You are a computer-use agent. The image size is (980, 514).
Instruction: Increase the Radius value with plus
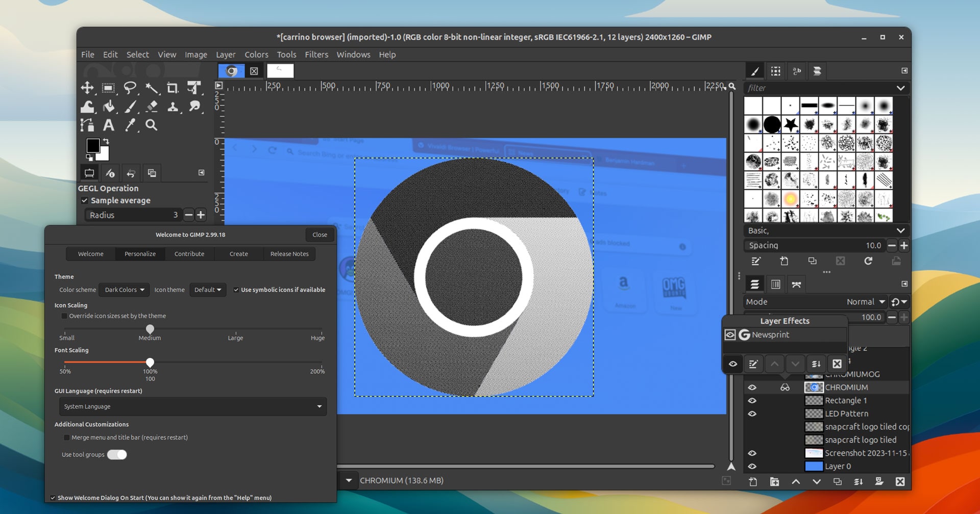(201, 215)
